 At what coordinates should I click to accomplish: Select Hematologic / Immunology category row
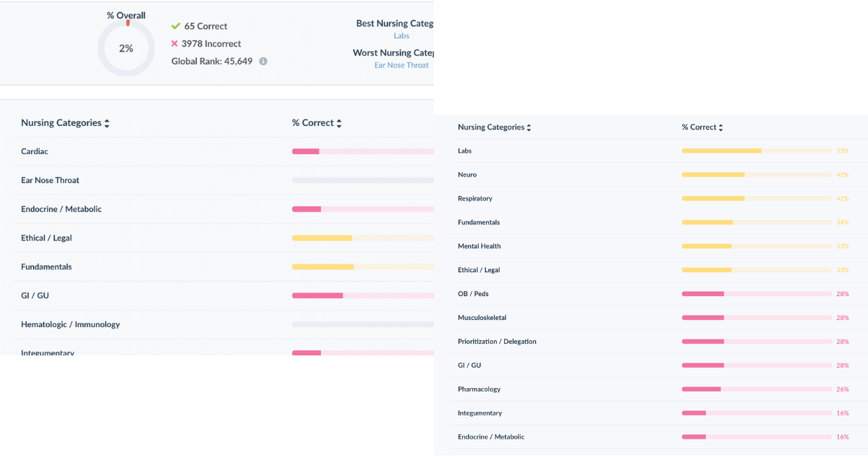[x=70, y=324]
